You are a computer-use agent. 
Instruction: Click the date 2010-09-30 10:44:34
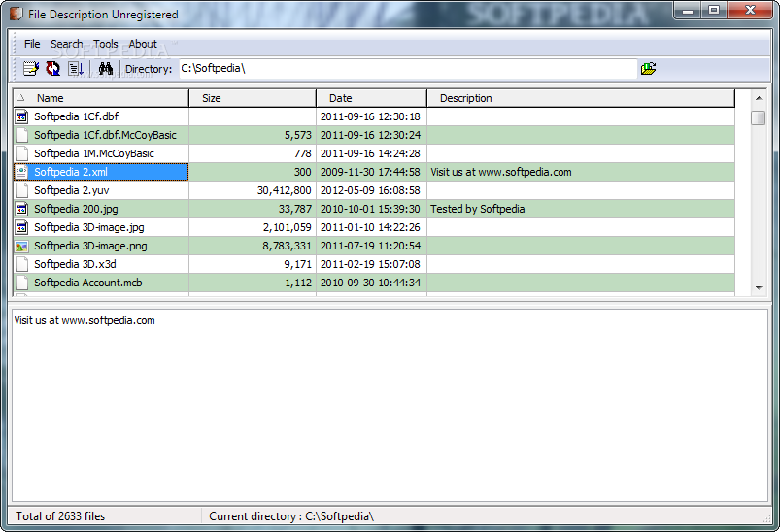(x=370, y=283)
